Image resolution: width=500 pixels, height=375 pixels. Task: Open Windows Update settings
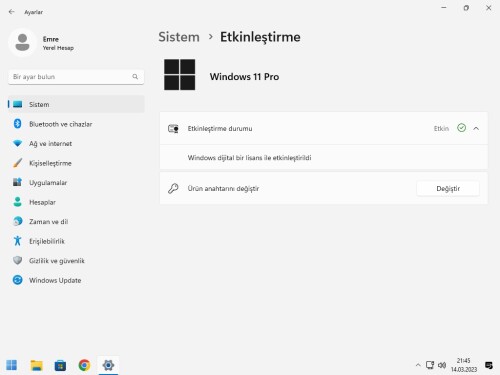[76, 280]
